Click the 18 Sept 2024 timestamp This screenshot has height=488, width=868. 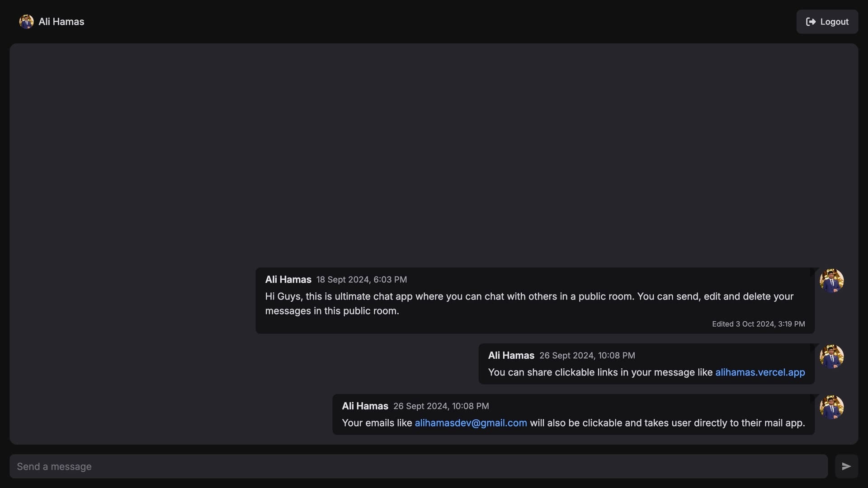pyautogui.click(x=361, y=279)
